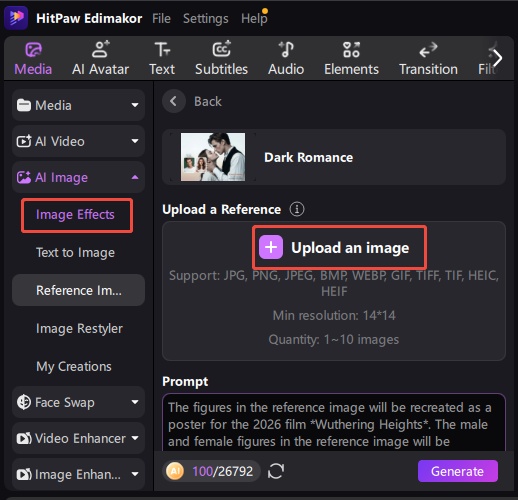This screenshot has height=500, width=518.
Task: Click the Generate button
Action: [458, 471]
